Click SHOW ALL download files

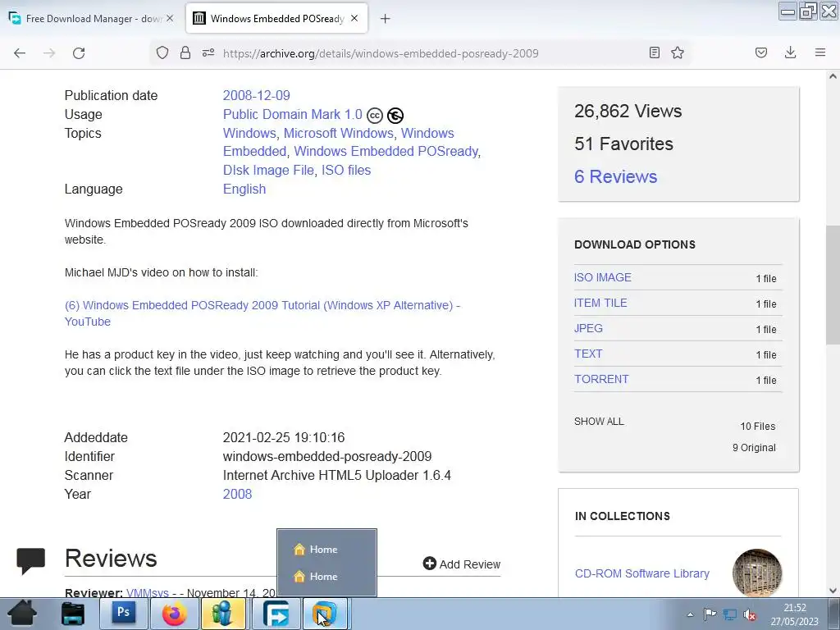[599, 422]
